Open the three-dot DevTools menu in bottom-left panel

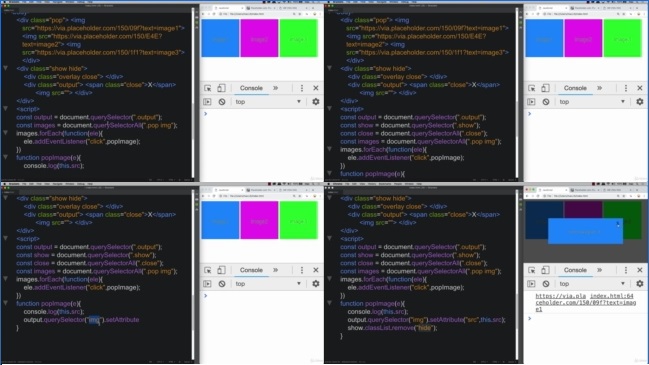coord(302,270)
